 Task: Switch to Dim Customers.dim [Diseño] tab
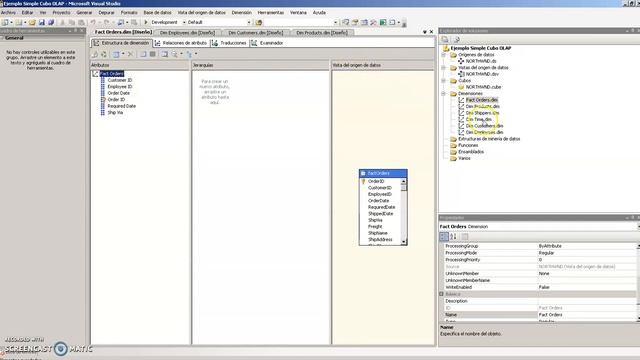256,33
